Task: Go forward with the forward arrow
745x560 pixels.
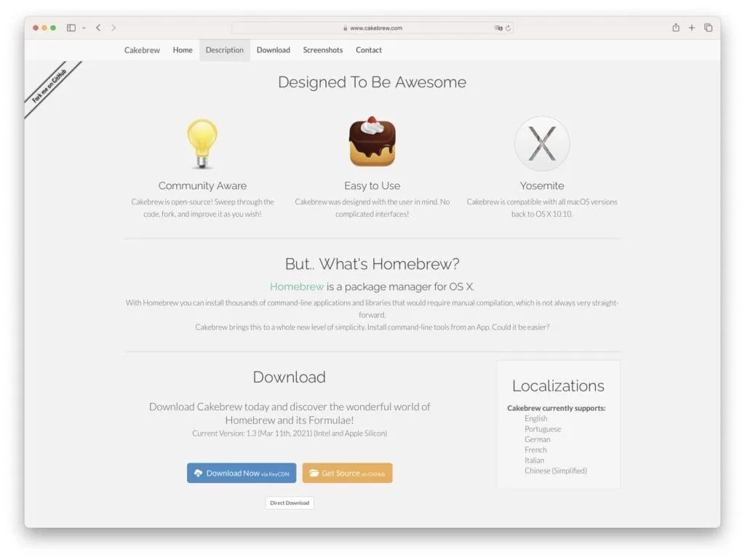Action: tap(113, 28)
